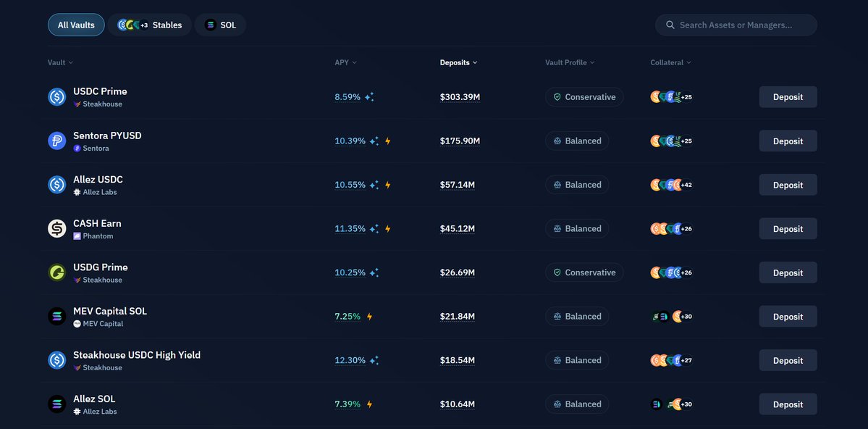Click sparkle icon beside 8.59% APY
The width and height of the screenshot is (868, 429).
coord(369,97)
